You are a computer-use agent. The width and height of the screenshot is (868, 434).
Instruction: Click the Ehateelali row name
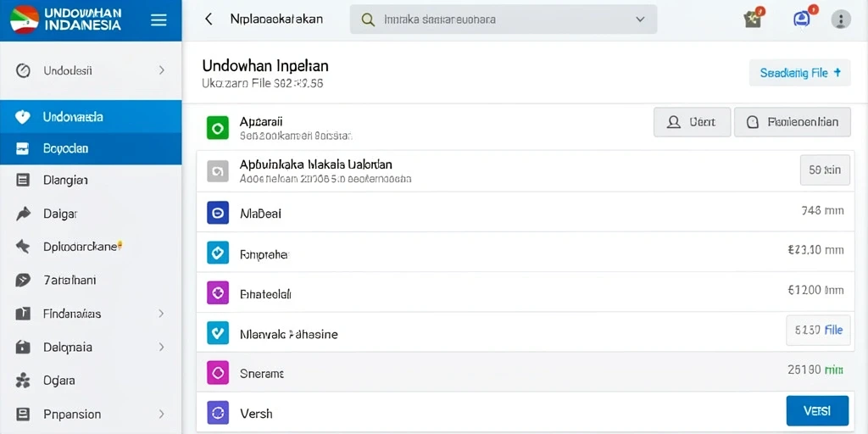pyautogui.click(x=265, y=294)
